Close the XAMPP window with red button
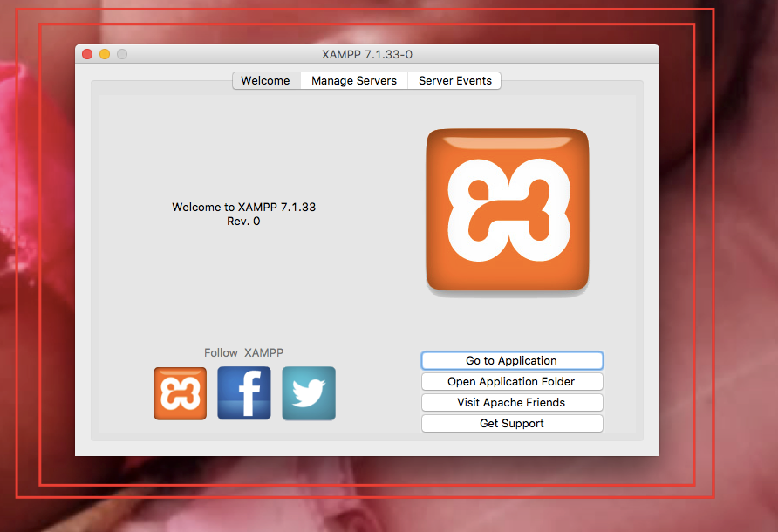Image resolution: width=778 pixels, height=532 pixels. point(87,54)
